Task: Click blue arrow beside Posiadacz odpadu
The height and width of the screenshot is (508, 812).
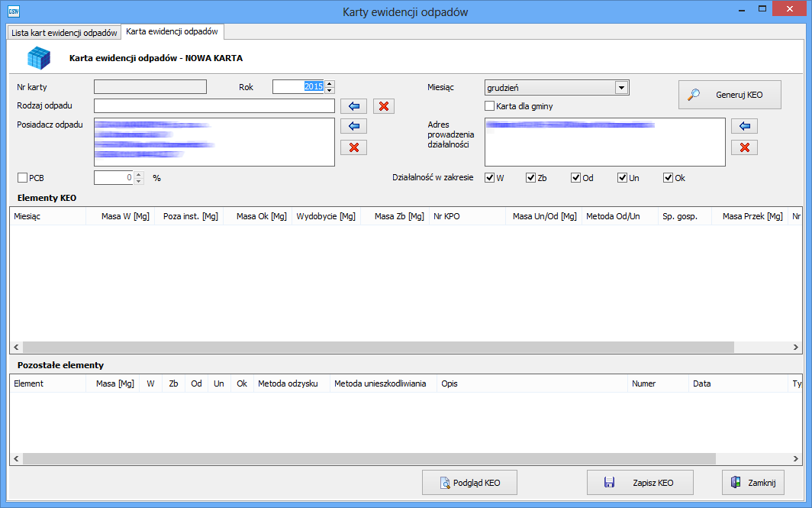Action: 353,126
